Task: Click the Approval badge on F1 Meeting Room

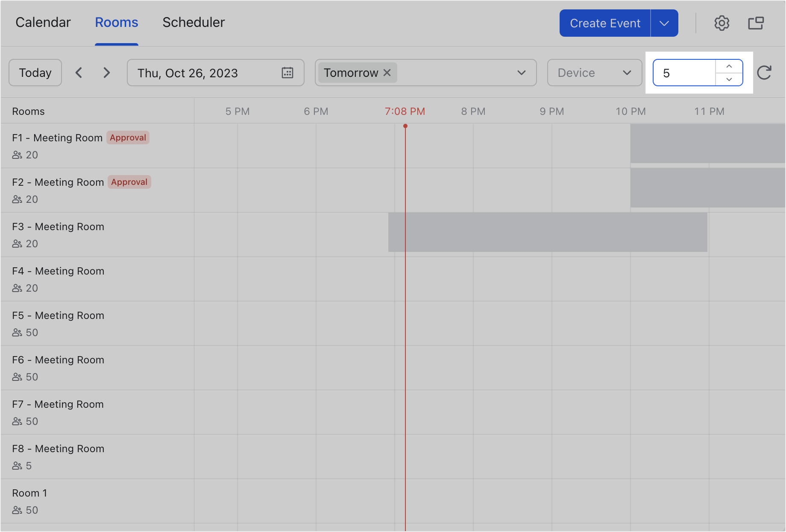Action: pos(128,137)
